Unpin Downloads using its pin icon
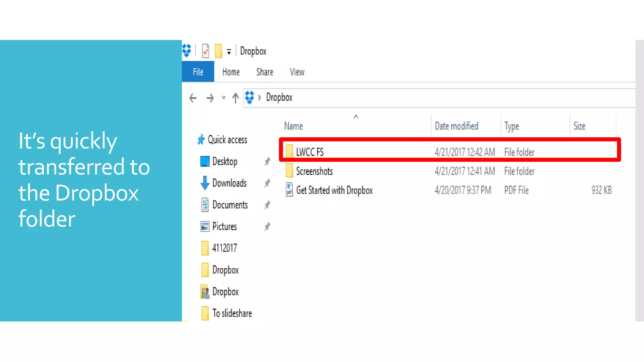The image size is (644, 362). click(267, 183)
